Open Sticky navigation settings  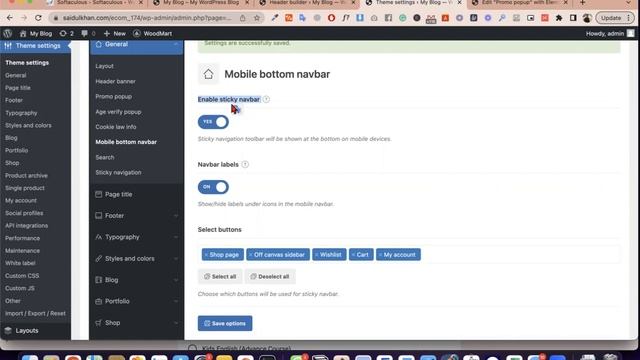(118, 173)
